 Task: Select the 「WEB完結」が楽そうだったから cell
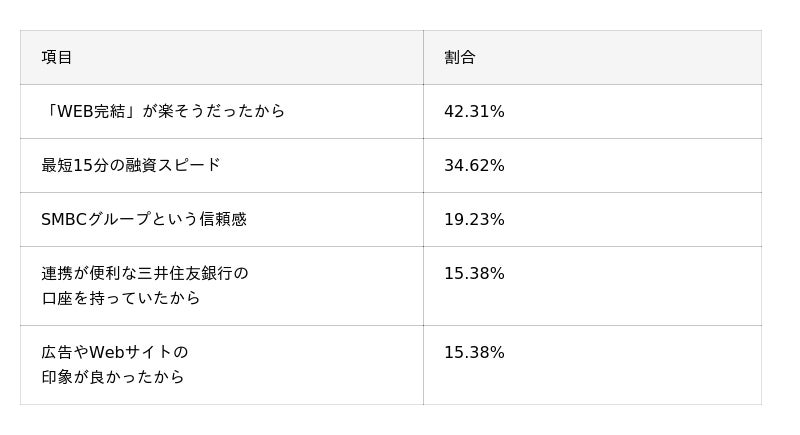[163, 112]
